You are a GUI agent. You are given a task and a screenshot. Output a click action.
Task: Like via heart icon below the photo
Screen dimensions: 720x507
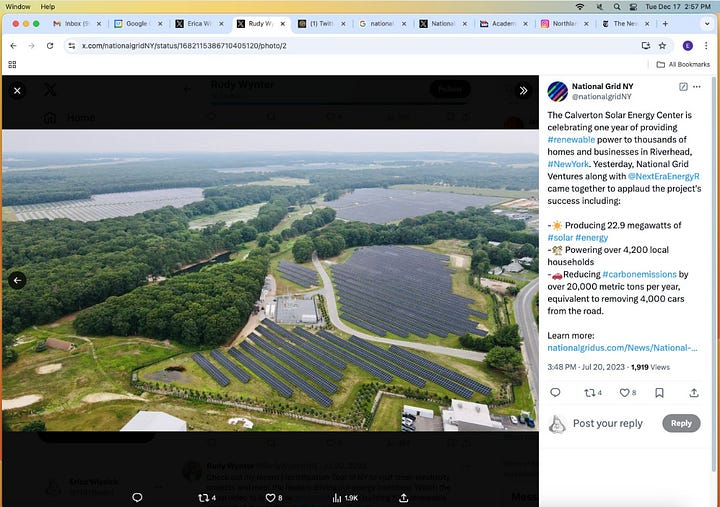274,497
